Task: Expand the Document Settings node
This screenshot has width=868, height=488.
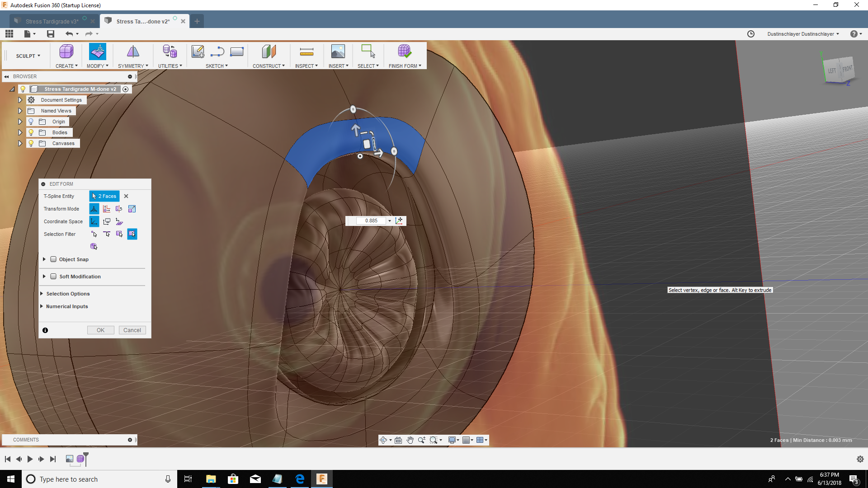Action: click(20, 100)
